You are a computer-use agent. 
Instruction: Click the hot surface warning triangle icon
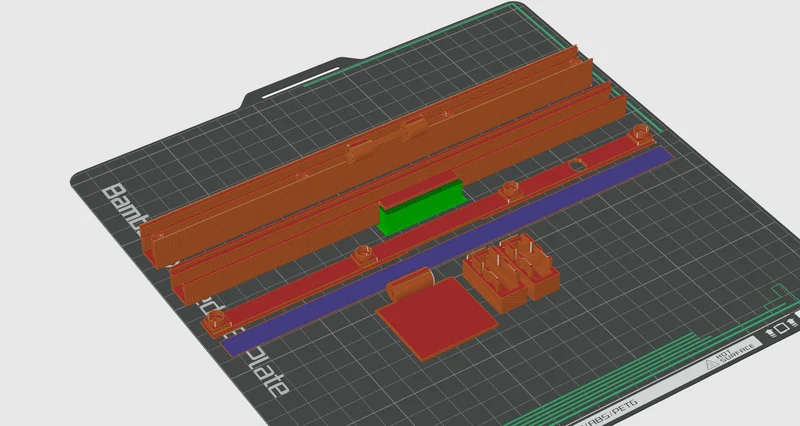coord(712,364)
